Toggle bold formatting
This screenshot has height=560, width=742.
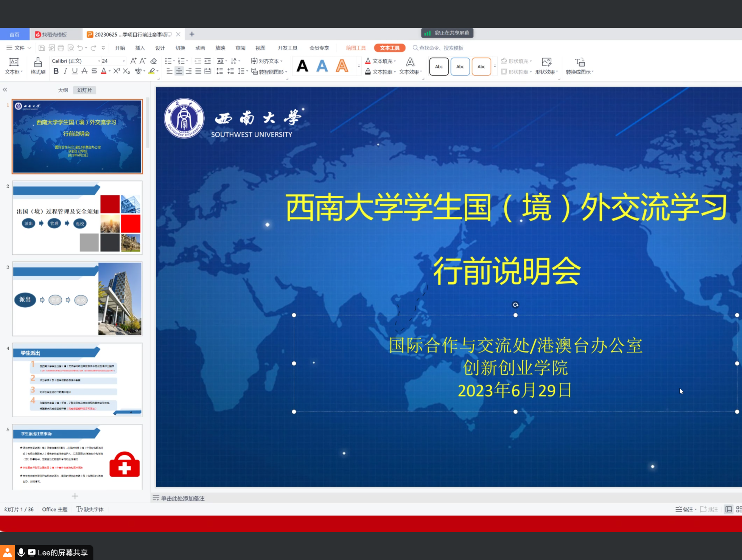[x=56, y=71]
